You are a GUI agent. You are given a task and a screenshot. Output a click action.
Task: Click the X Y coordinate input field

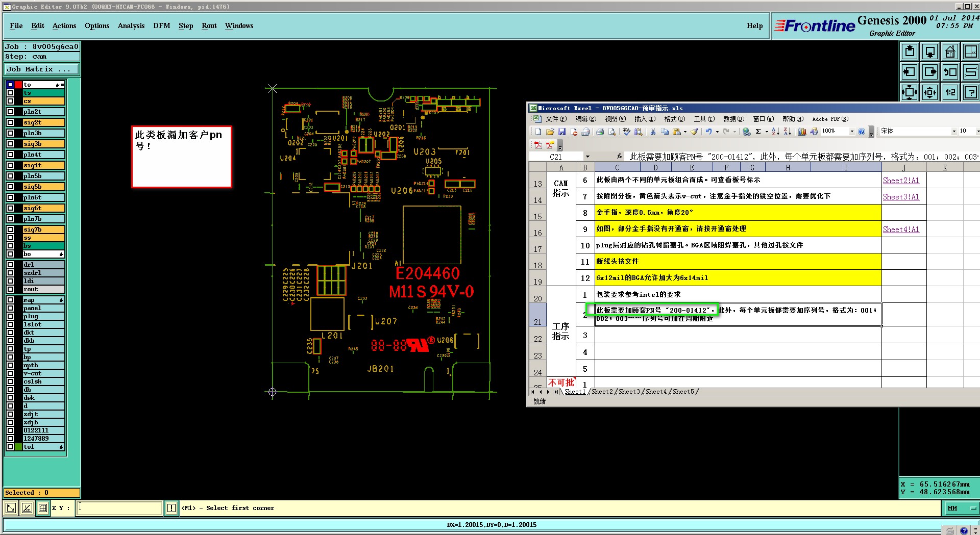[x=119, y=508]
